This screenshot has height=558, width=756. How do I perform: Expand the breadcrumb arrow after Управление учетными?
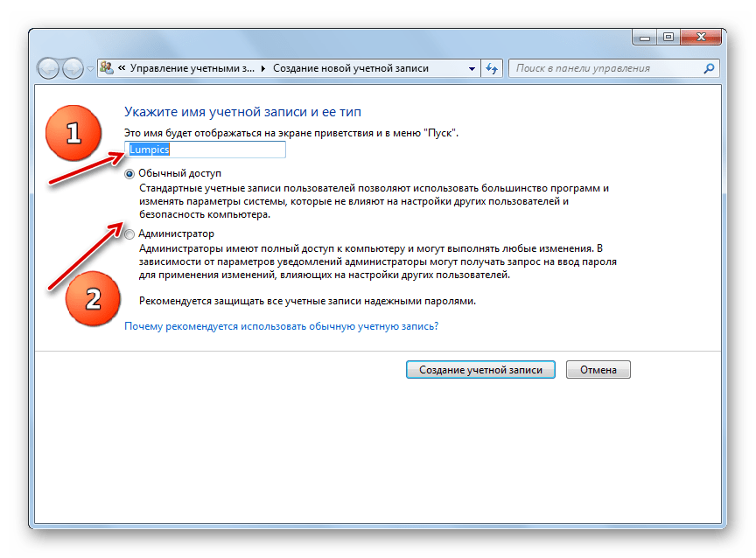click(263, 68)
